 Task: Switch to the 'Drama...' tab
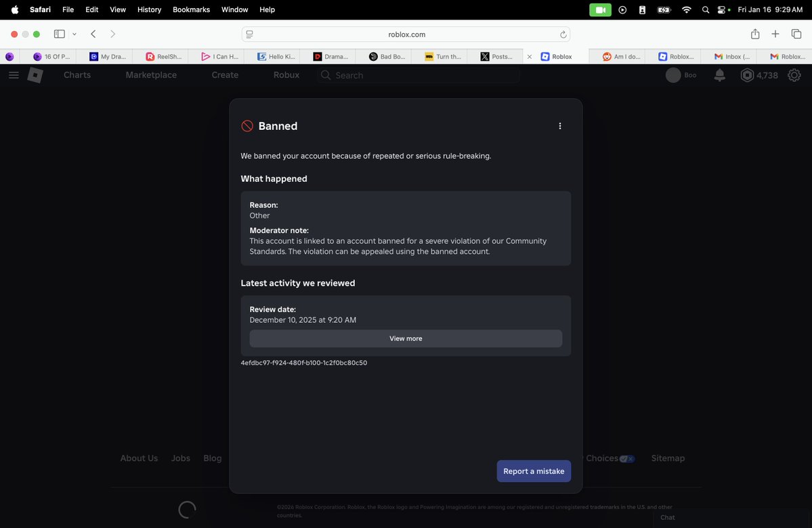click(330, 56)
